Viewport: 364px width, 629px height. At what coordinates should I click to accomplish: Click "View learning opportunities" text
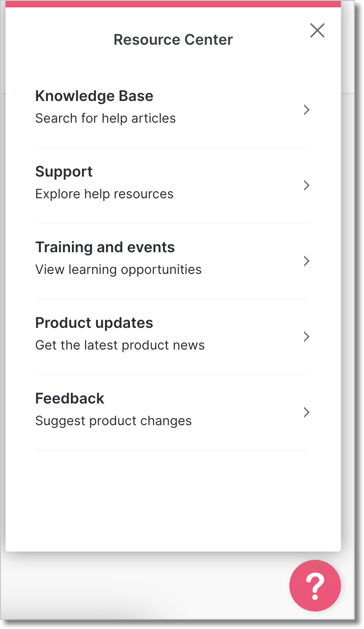(x=118, y=270)
